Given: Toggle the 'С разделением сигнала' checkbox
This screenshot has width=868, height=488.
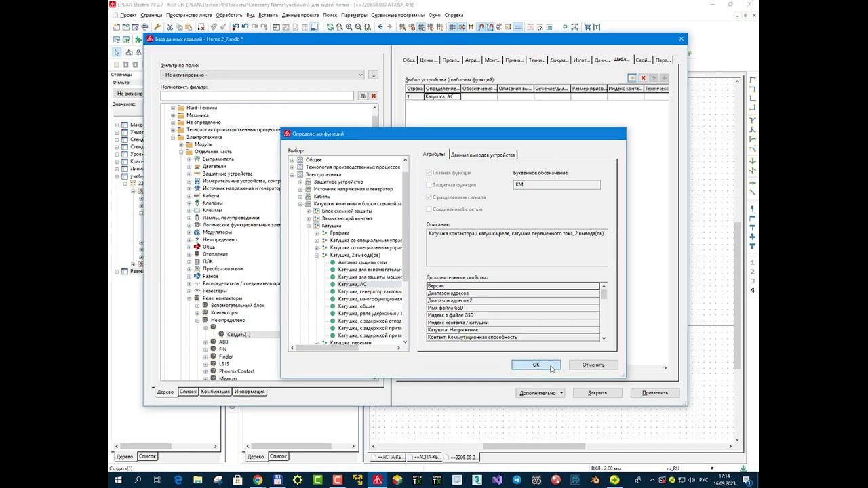Looking at the screenshot, I should (429, 197).
